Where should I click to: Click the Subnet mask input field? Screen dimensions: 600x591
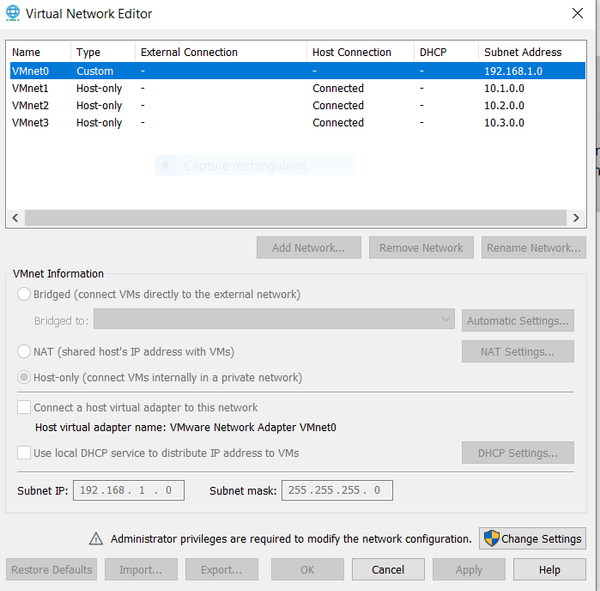coord(337,490)
